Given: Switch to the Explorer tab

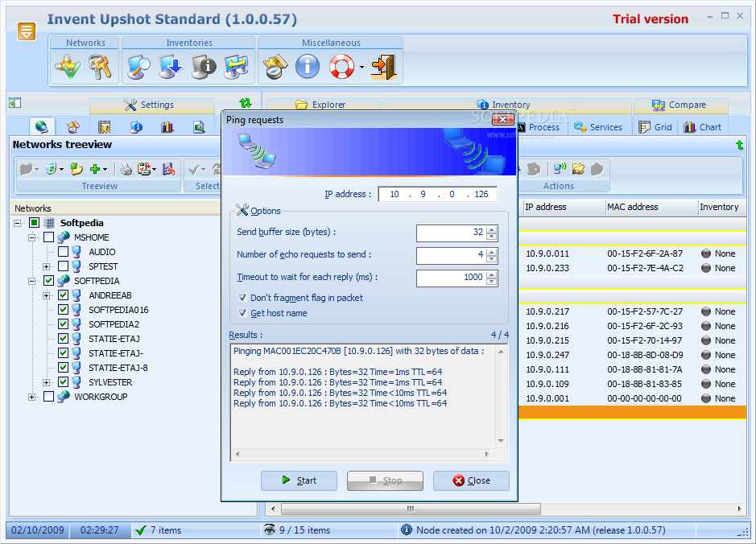Looking at the screenshot, I should 323,105.
